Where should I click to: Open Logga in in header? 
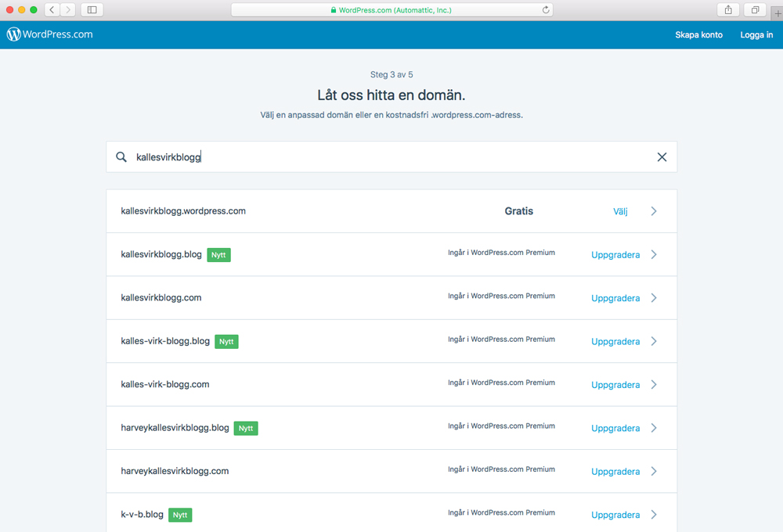756,34
